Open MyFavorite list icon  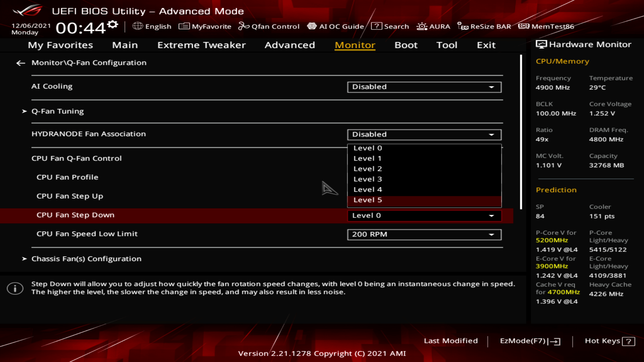click(184, 26)
